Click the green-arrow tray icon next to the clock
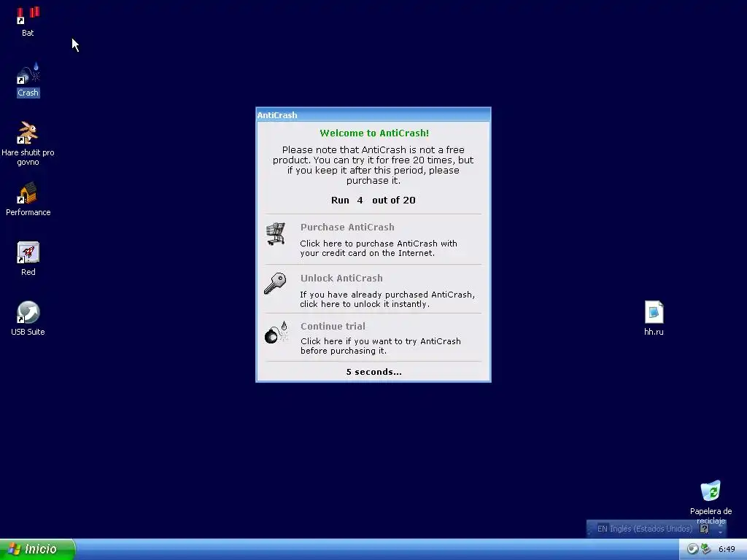The width and height of the screenshot is (747, 560). pos(706,549)
